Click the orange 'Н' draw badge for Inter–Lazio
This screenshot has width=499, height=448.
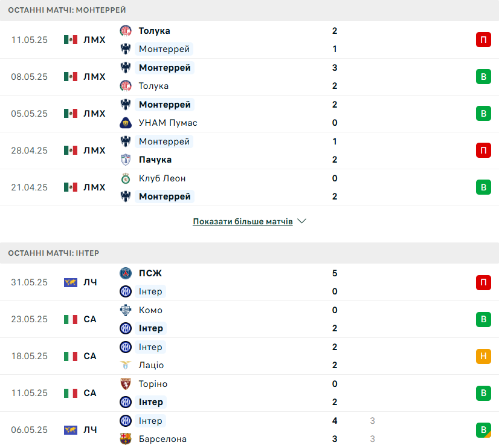point(483,356)
